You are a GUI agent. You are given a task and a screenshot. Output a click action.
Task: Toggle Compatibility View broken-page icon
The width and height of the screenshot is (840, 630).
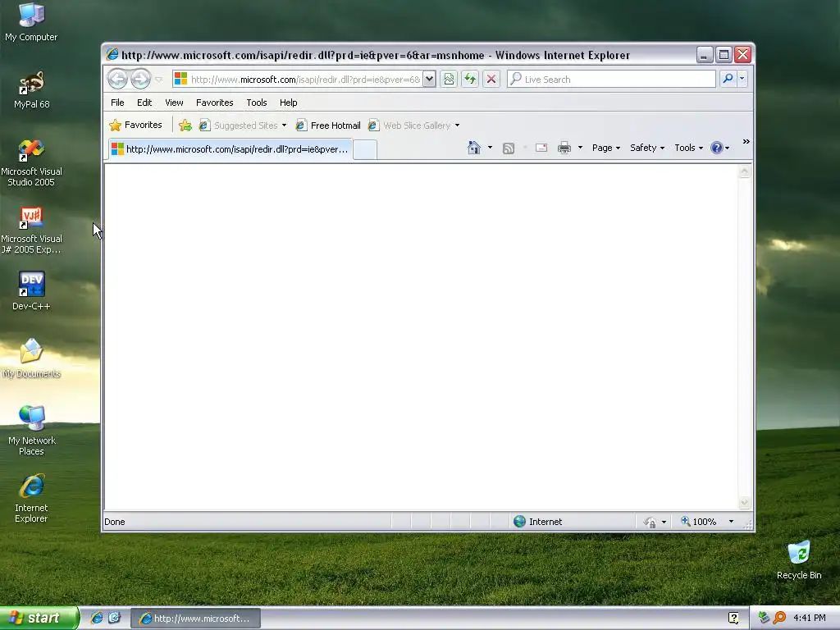point(449,80)
